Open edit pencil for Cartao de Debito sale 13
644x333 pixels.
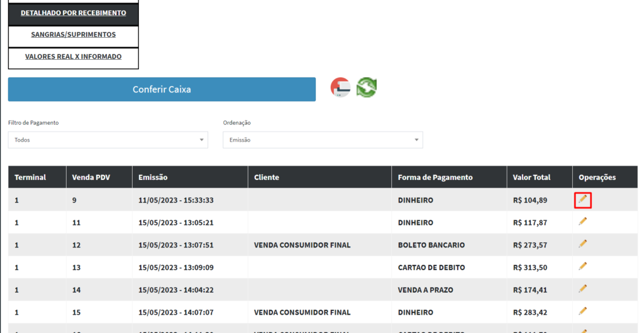(x=583, y=266)
